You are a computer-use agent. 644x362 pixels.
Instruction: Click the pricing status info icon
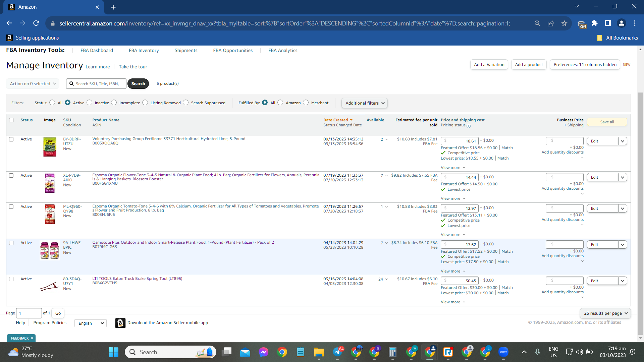[x=469, y=126]
